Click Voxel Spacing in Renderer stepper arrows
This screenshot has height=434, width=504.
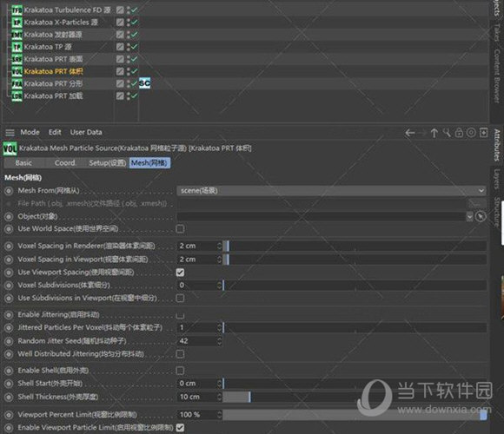(219, 246)
